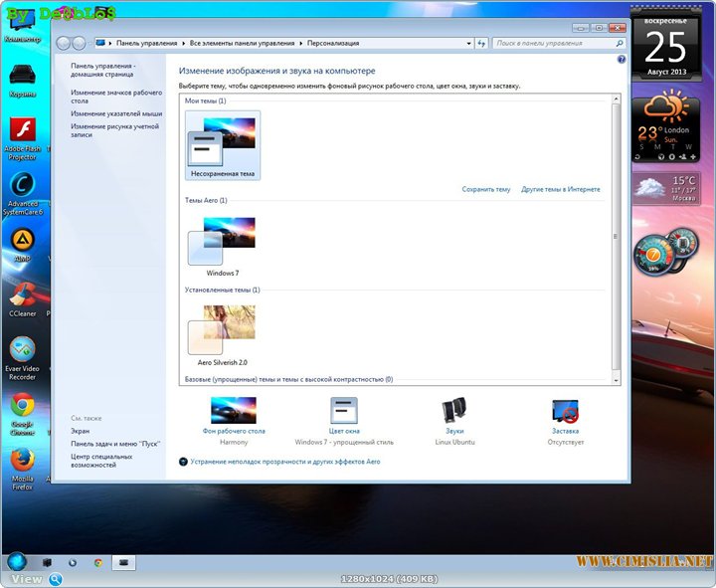Click the Google Chrome desktop icon

click(x=22, y=406)
